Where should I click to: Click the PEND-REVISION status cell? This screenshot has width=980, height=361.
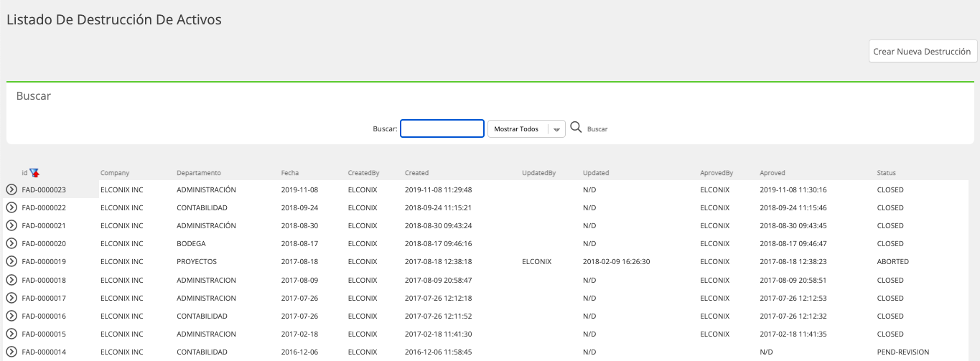coord(903,352)
